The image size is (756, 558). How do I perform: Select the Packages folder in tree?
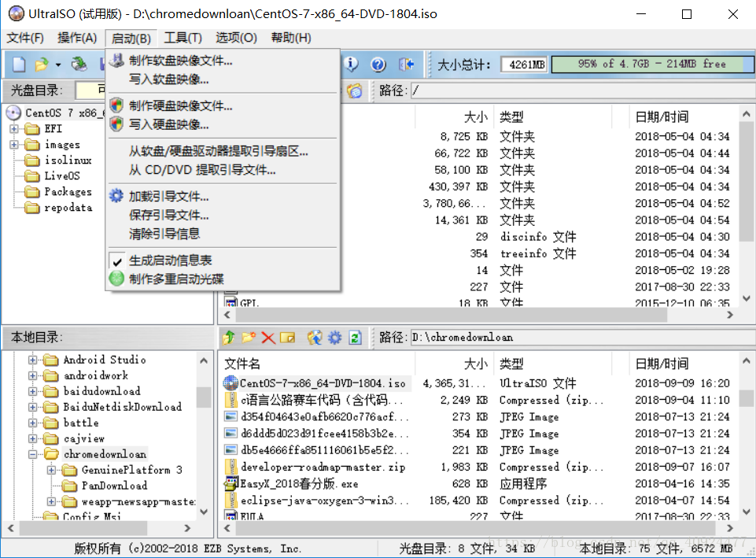pos(68,192)
